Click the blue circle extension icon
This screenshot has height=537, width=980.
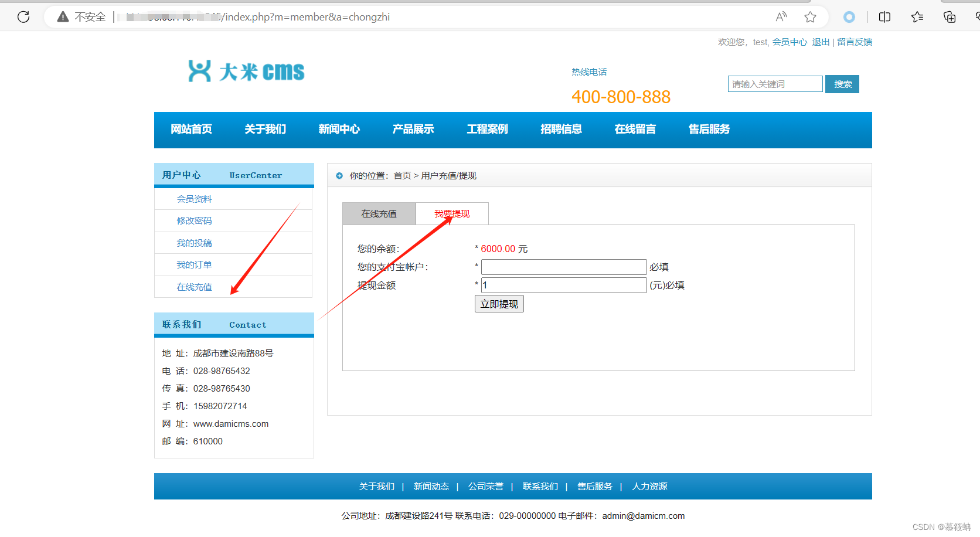tap(849, 17)
